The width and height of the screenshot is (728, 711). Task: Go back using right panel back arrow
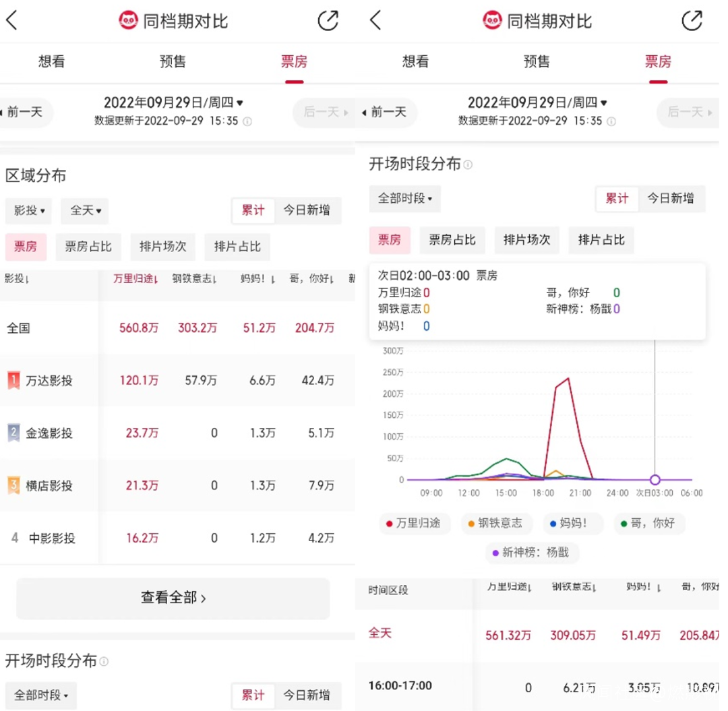(x=375, y=20)
